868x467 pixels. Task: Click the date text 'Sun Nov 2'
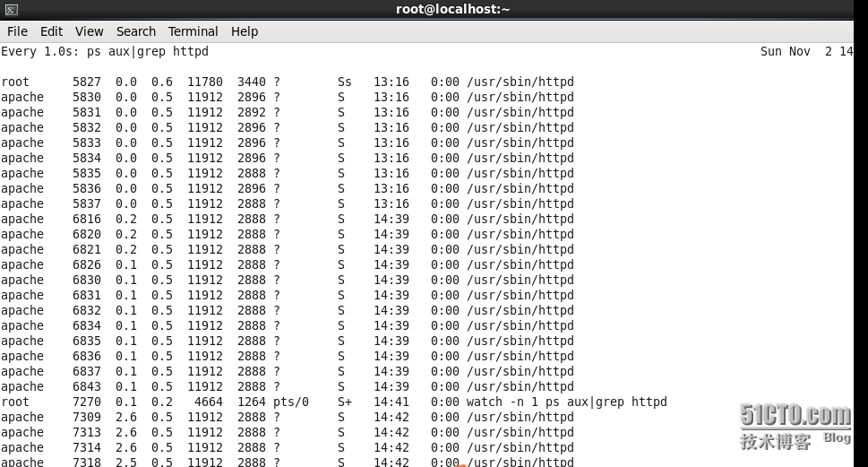796,51
